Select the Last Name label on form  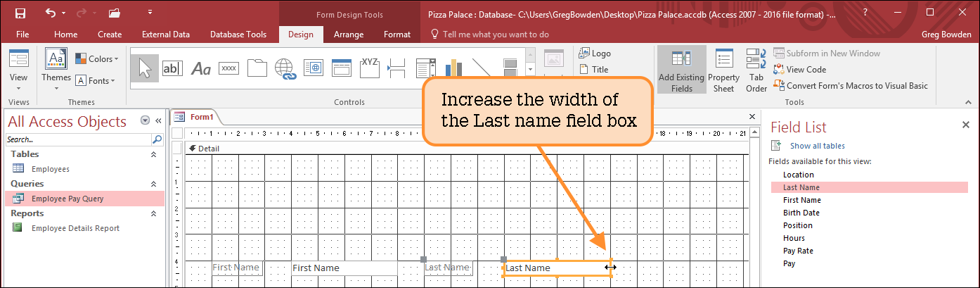point(448,268)
